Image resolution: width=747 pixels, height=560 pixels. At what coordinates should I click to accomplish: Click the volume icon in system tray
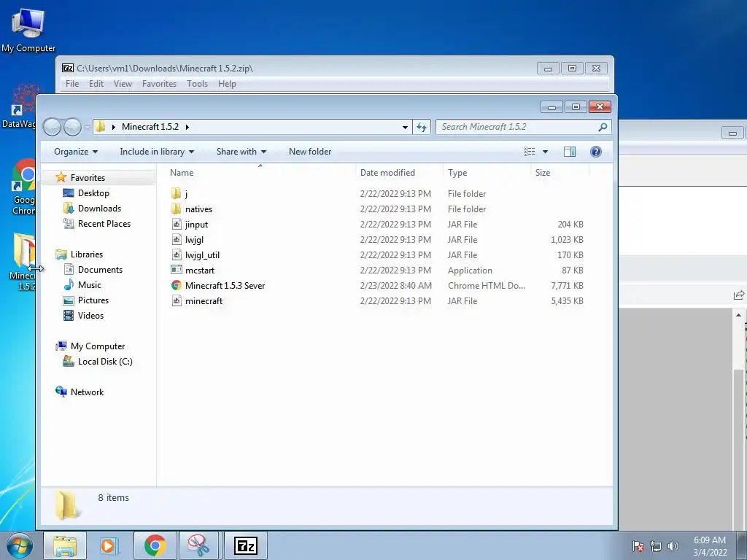[x=673, y=546]
